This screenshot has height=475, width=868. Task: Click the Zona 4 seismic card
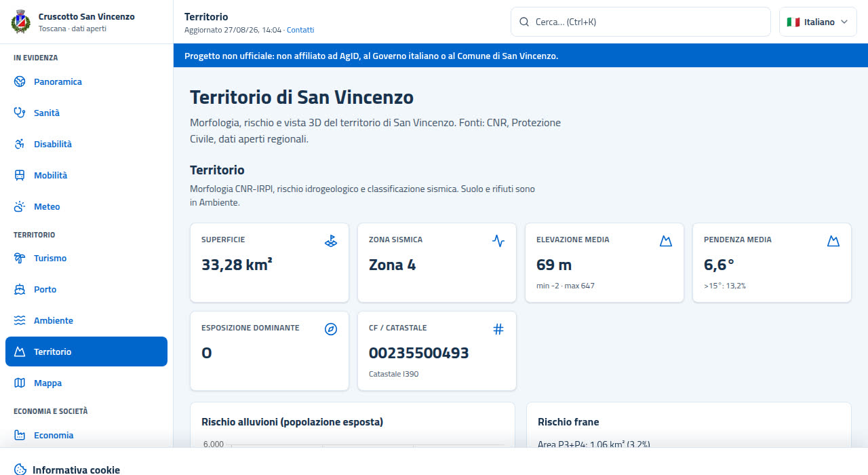437,263
